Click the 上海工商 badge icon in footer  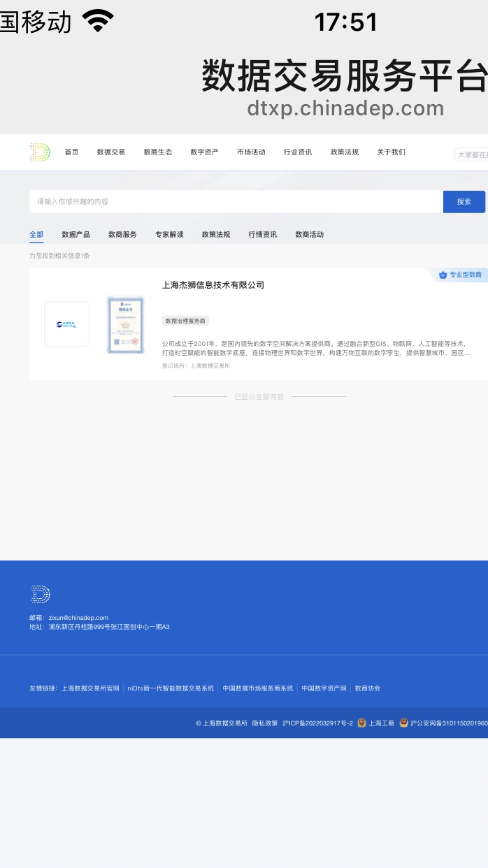pyautogui.click(x=361, y=723)
